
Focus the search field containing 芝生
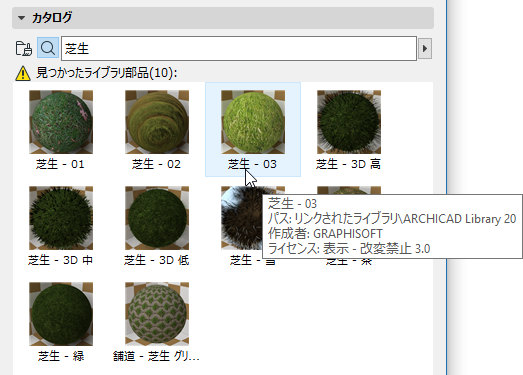(239, 49)
